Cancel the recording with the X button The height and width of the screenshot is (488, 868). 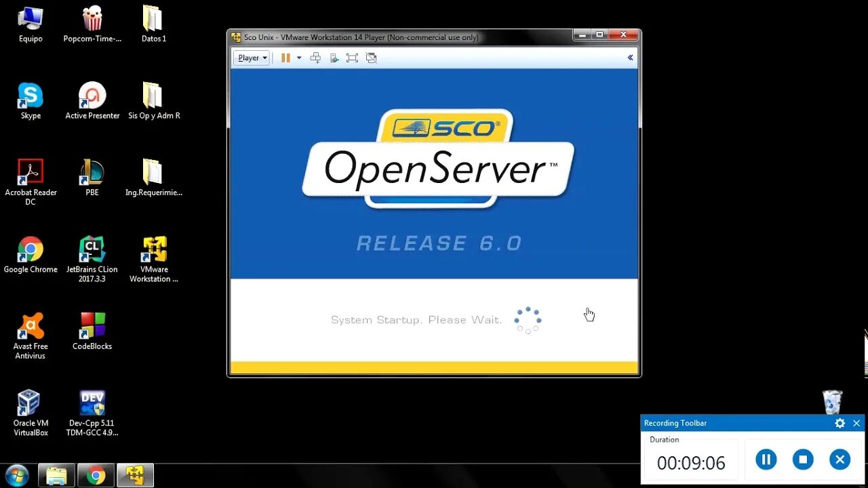click(840, 460)
